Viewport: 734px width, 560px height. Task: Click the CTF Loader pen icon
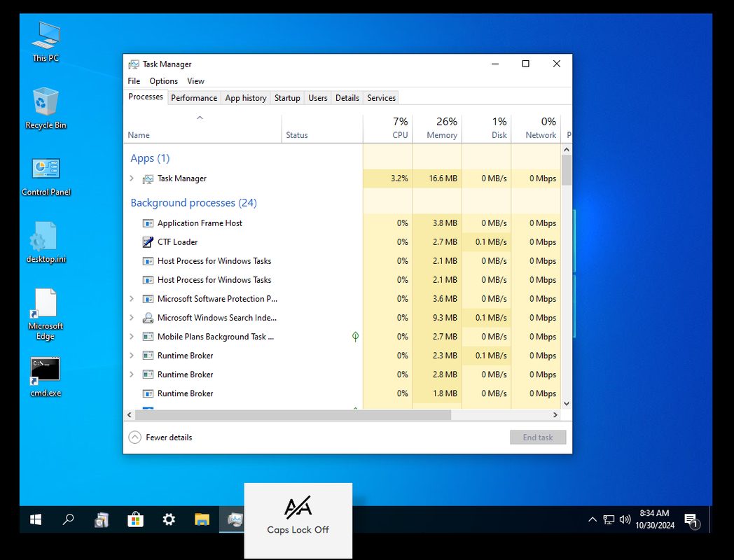(148, 242)
